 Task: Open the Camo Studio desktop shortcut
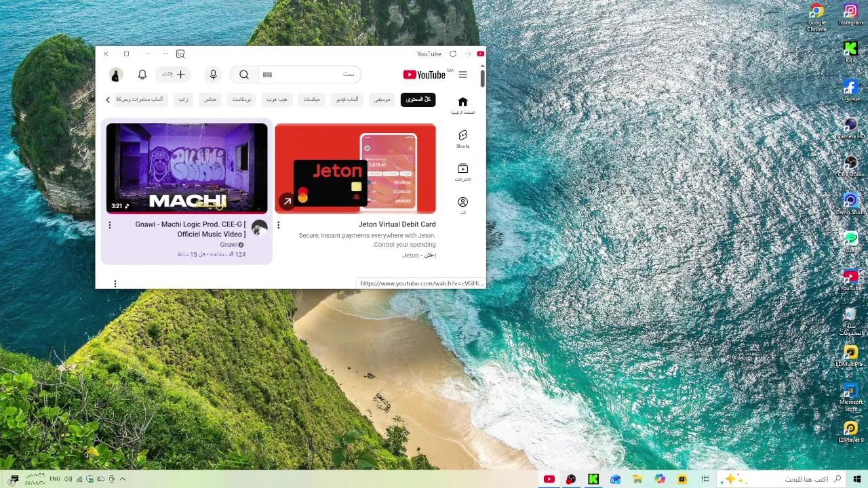point(850,205)
